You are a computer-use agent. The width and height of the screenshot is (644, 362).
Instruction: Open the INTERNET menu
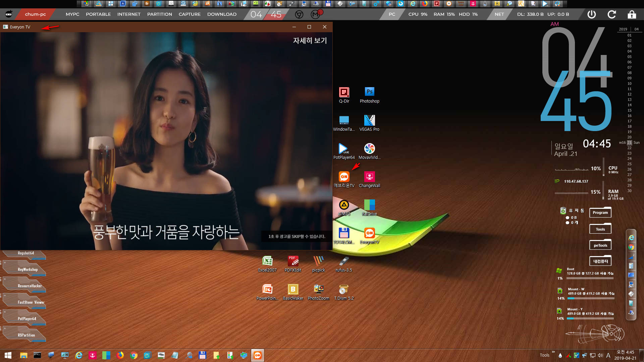[x=129, y=14]
